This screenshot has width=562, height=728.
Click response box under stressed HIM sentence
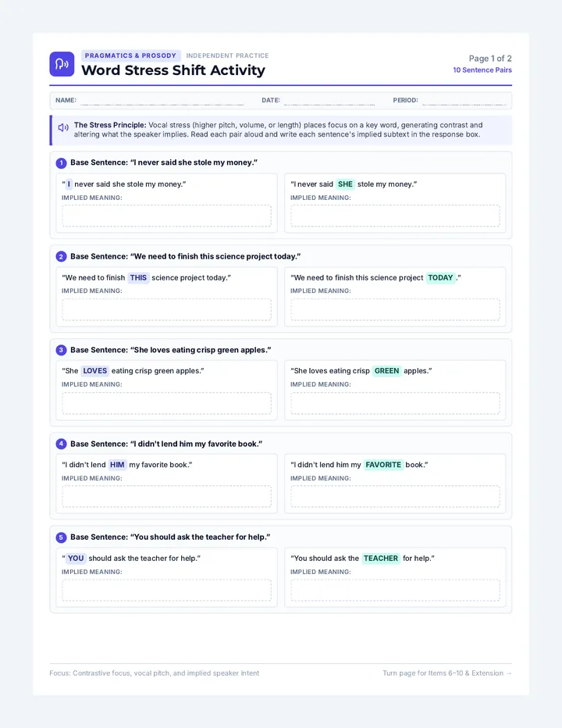(x=166, y=497)
